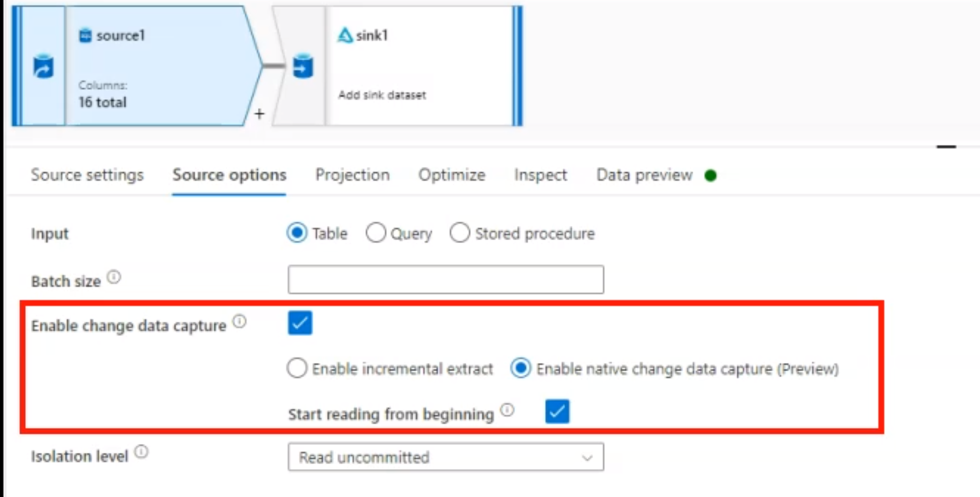Click inside the Batch size field
Screen dimensions: 980x497
tap(445, 279)
